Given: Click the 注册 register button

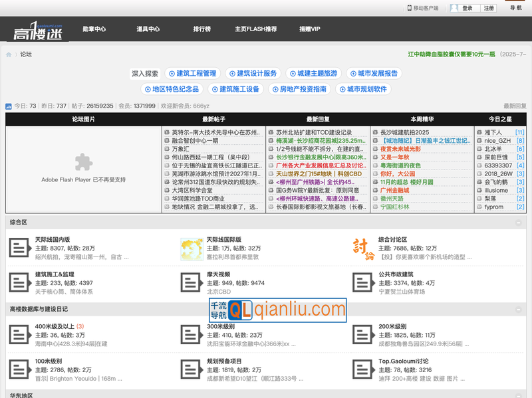Looking at the screenshot, I should click(x=489, y=8).
